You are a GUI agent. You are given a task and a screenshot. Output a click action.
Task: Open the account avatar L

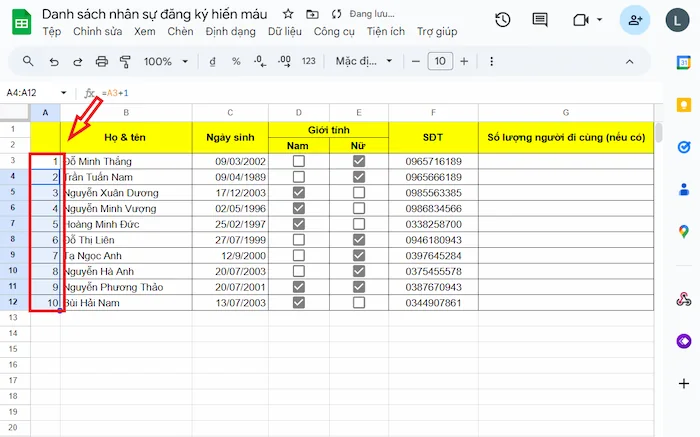pos(677,20)
